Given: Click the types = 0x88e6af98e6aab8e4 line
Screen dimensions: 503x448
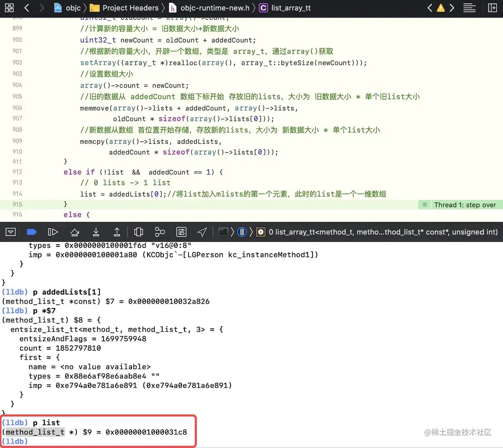Looking at the screenshot, I should coord(94,376).
